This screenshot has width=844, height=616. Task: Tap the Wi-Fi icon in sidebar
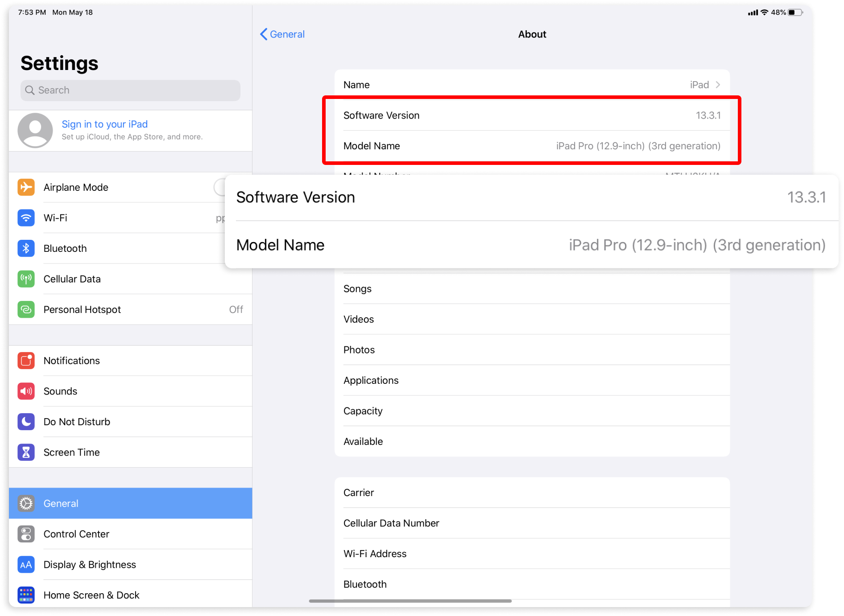[x=26, y=218]
